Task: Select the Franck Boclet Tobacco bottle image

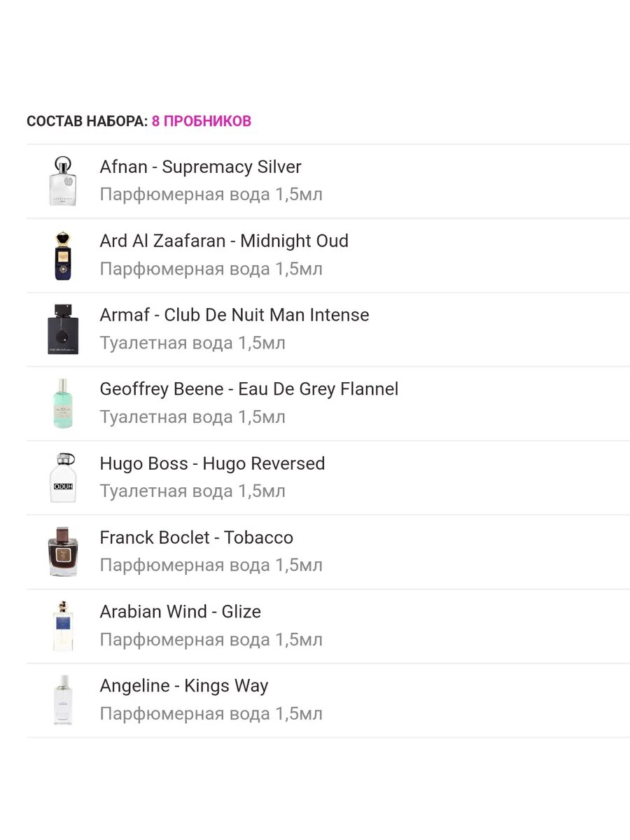Action: point(63,552)
